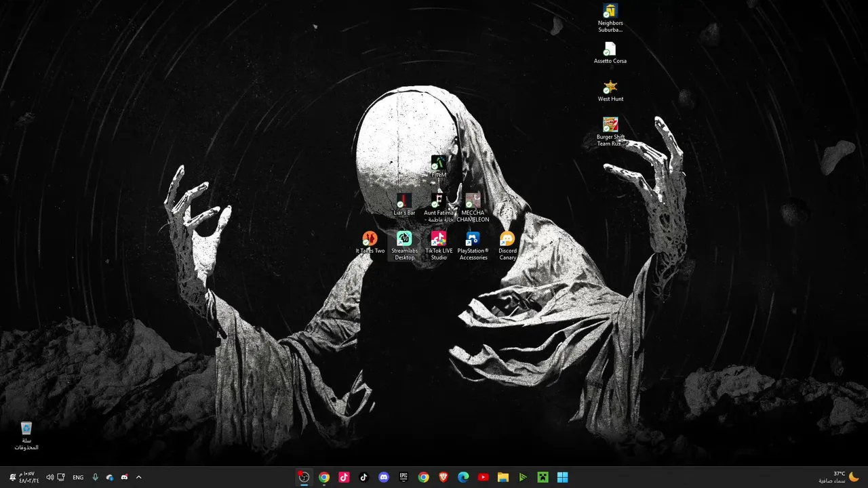Click the volume speaker tray icon
Screen dimensions: 868x488
coord(50,477)
